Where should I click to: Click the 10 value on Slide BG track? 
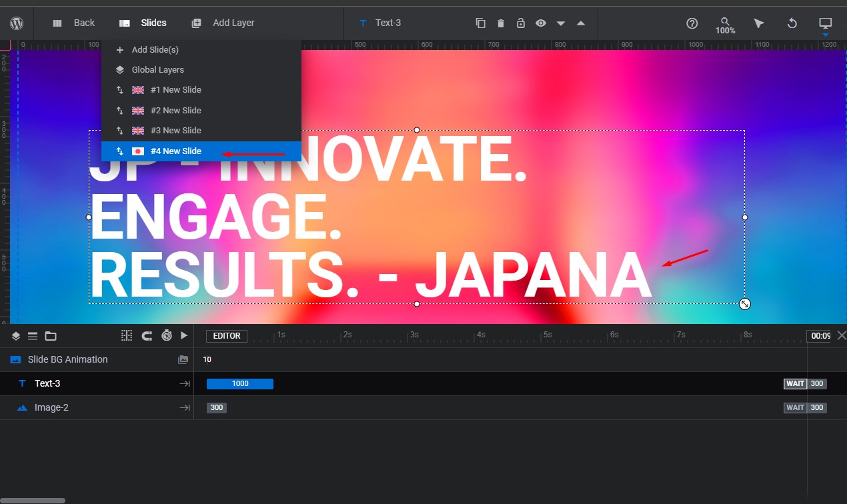click(207, 359)
